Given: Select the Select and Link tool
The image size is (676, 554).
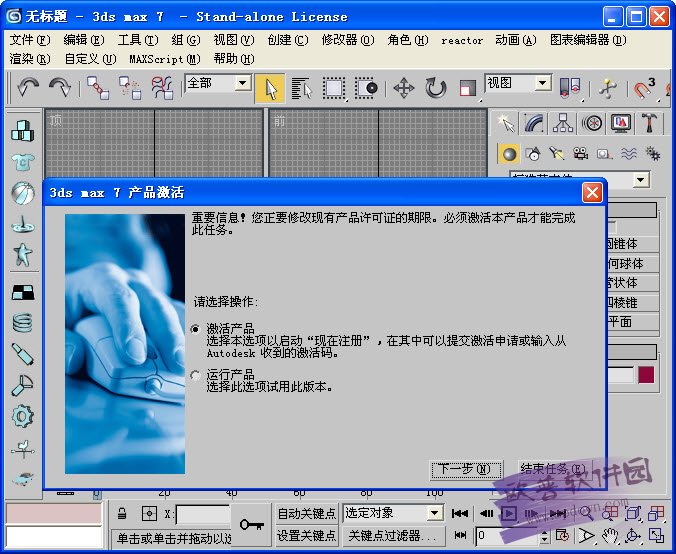Looking at the screenshot, I should pos(98,88).
